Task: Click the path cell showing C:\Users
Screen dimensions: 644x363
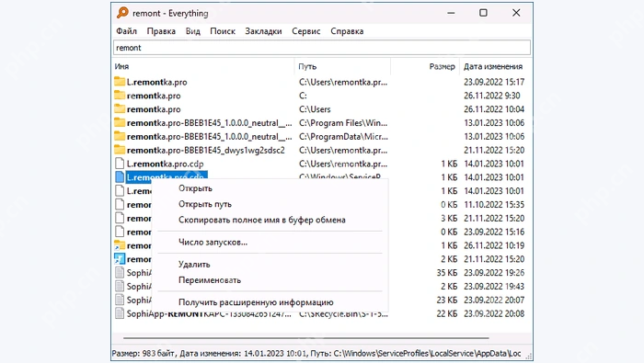Action: (315, 109)
